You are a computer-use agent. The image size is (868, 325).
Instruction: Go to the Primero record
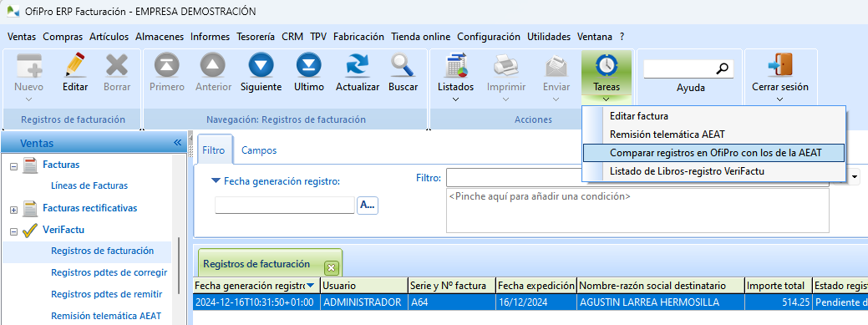(x=166, y=66)
